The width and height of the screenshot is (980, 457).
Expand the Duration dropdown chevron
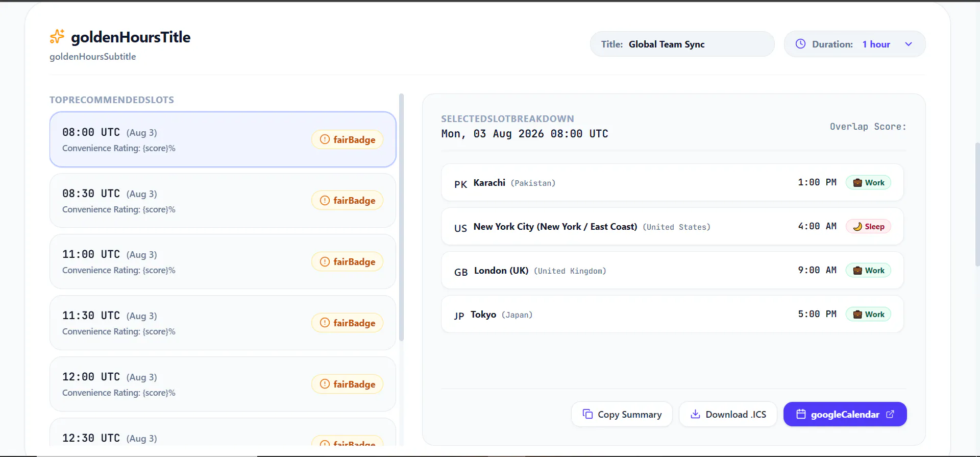[909, 44]
